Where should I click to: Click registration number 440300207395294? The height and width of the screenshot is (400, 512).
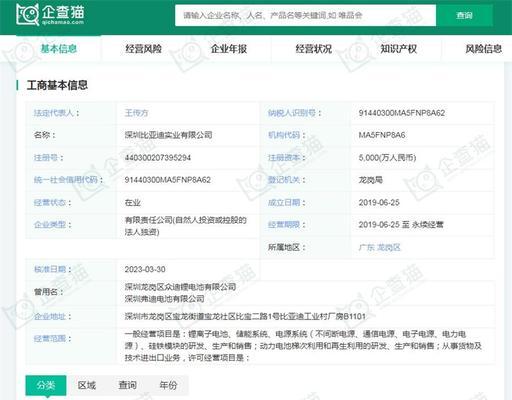(x=158, y=158)
